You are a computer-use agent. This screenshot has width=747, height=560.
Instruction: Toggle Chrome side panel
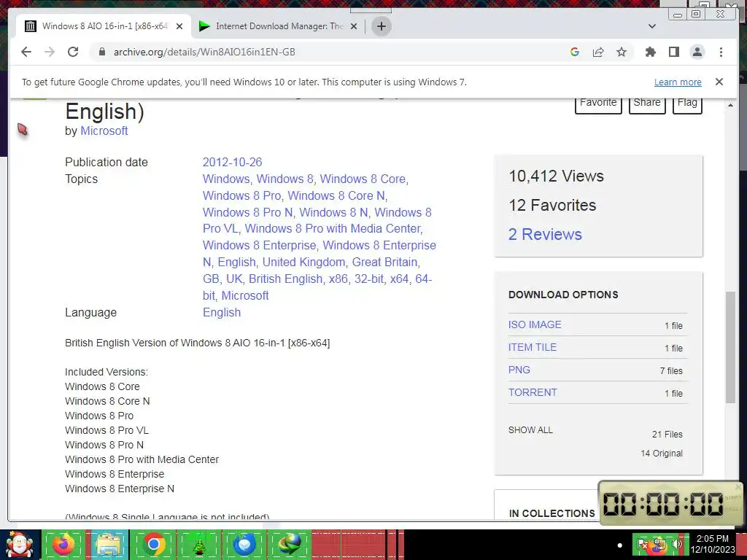(673, 52)
